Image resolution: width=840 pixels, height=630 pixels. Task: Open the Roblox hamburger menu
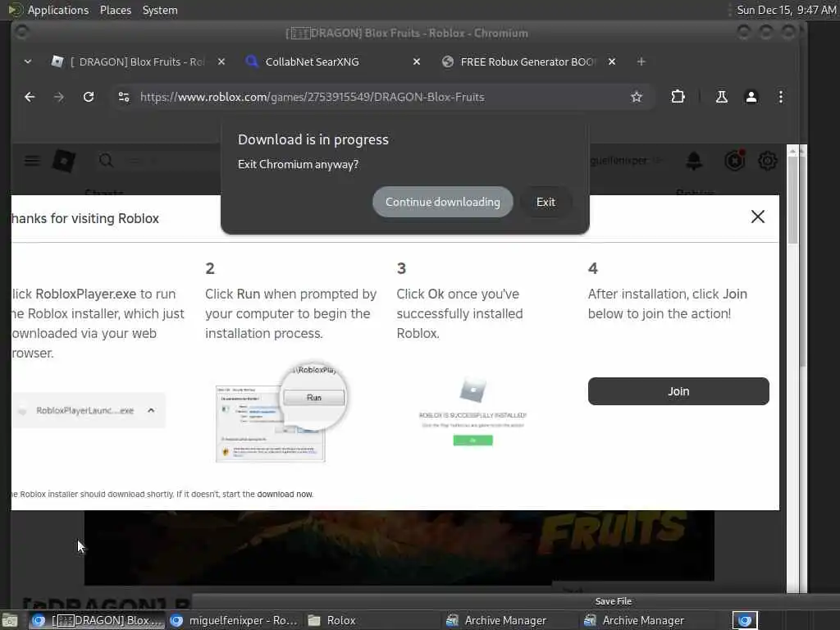[x=32, y=161]
